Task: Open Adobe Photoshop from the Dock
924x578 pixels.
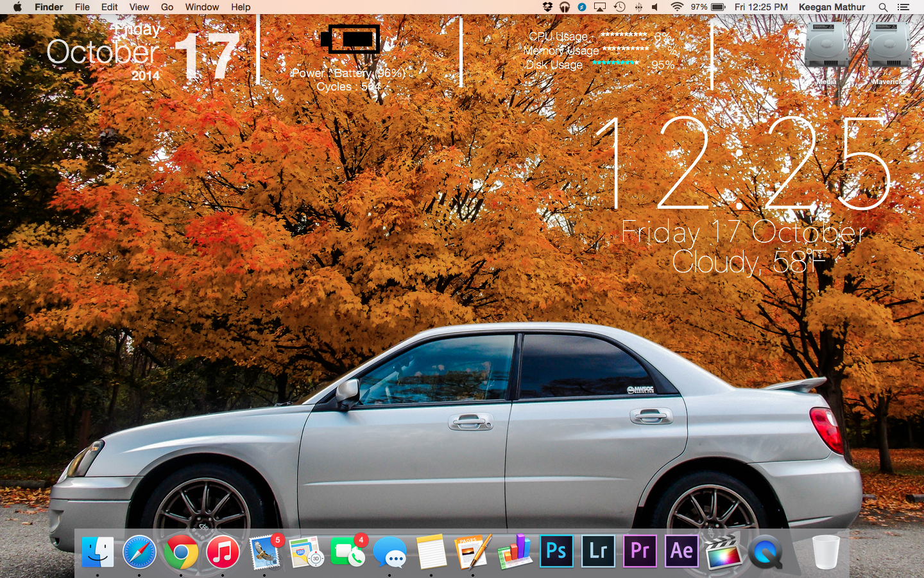Action: coord(556,551)
